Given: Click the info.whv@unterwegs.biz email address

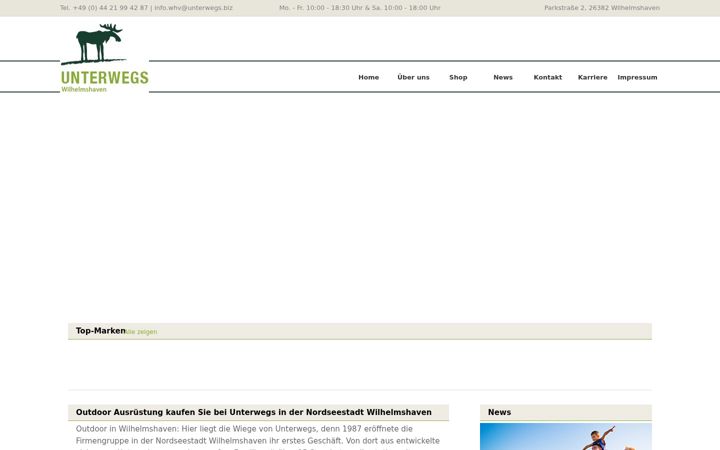Looking at the screenshot, I should tap(193, 8).
